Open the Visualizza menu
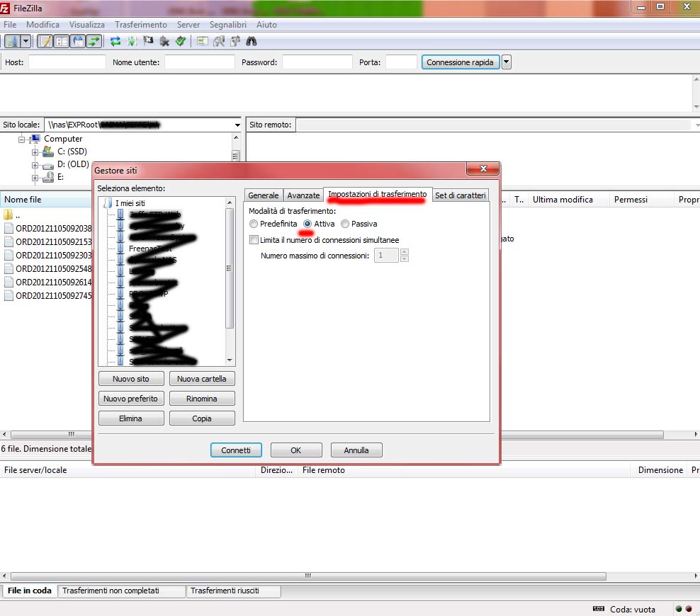Image resolution: width=700 pixels, height=616 pixels. 87,25
